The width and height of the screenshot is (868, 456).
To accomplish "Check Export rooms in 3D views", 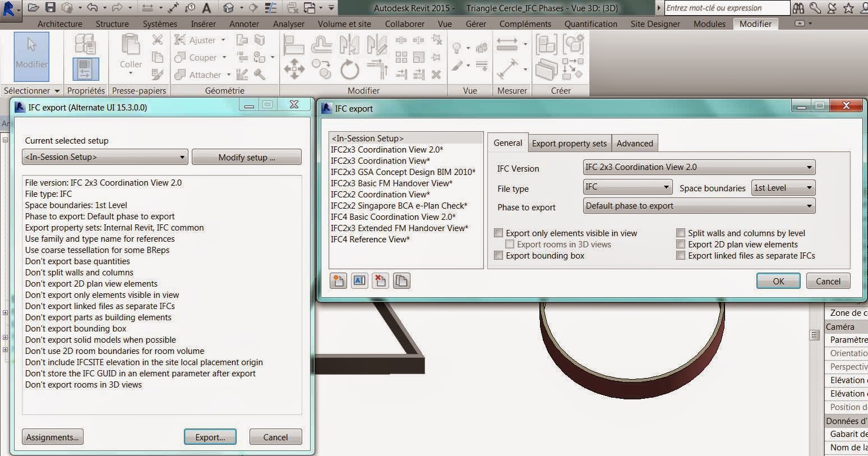I will (510, 245).
